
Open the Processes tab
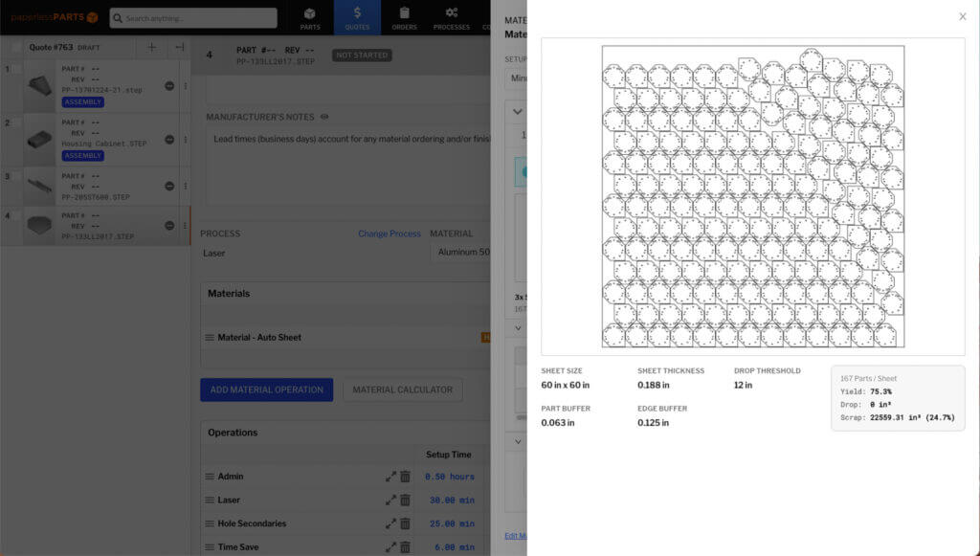[451, 17]
